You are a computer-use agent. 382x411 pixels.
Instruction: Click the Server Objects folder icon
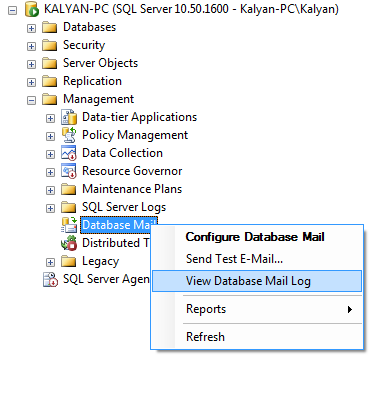[50, 63]
